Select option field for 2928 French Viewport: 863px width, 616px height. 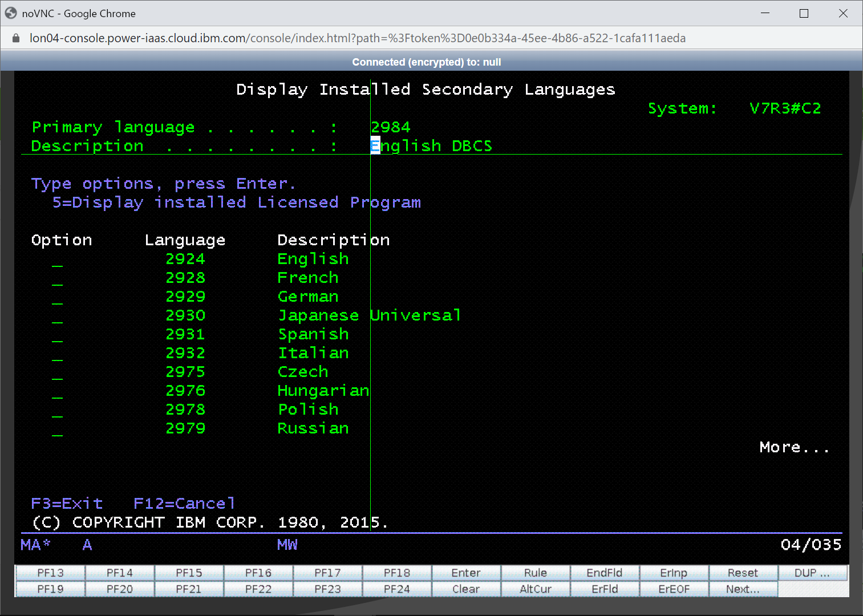point(57,278)
